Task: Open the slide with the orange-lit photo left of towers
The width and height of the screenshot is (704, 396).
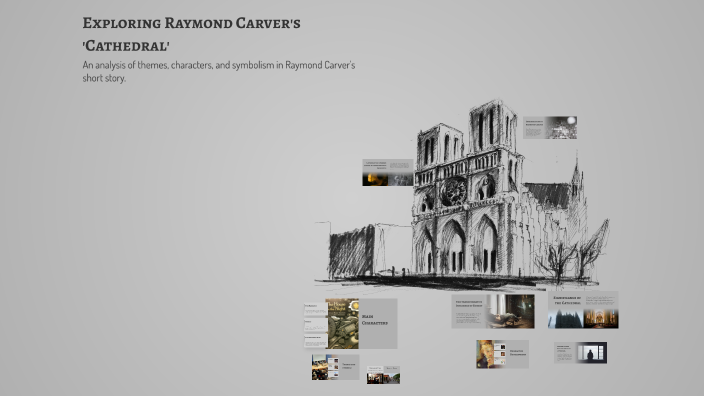Action: click(388, 172)
